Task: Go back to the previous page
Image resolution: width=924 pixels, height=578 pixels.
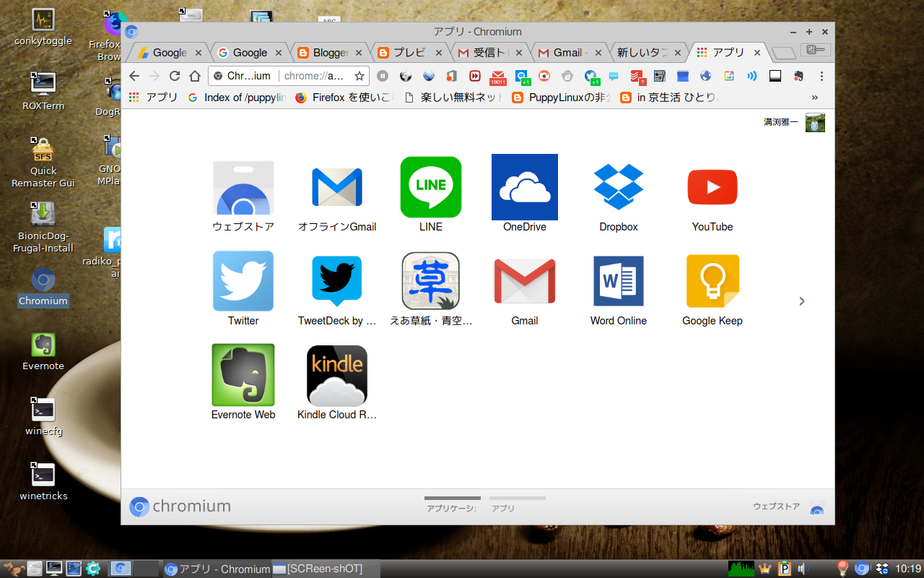Action: (x=134, y=76)
